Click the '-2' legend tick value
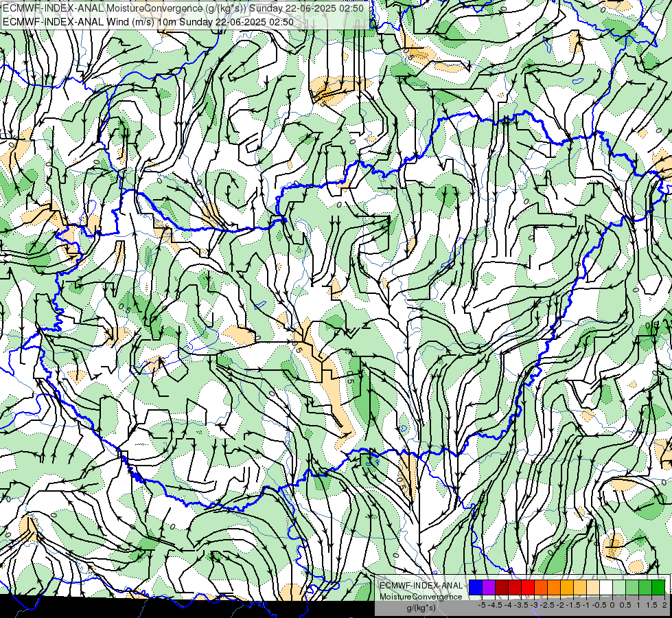The height and width of the screenshot is (618, 672). (x=560, y=605)
